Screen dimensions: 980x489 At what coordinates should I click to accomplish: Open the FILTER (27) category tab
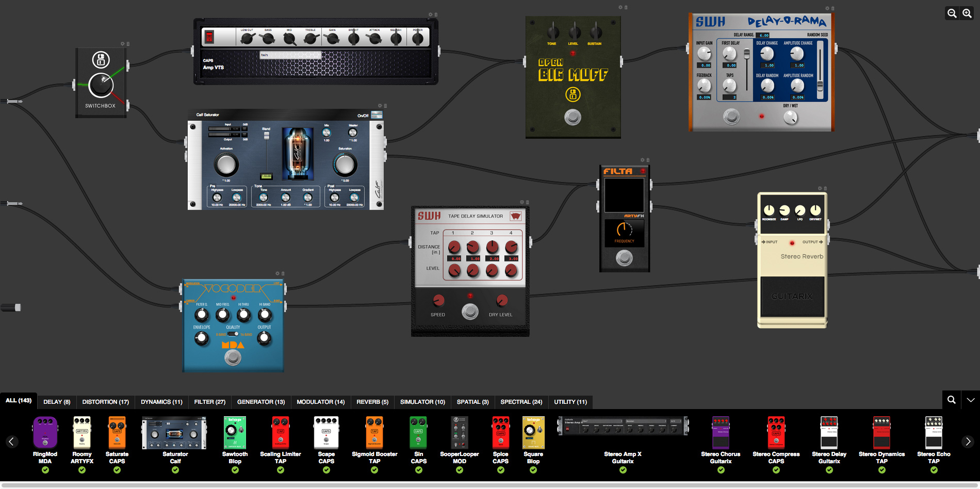click(210, 402)
